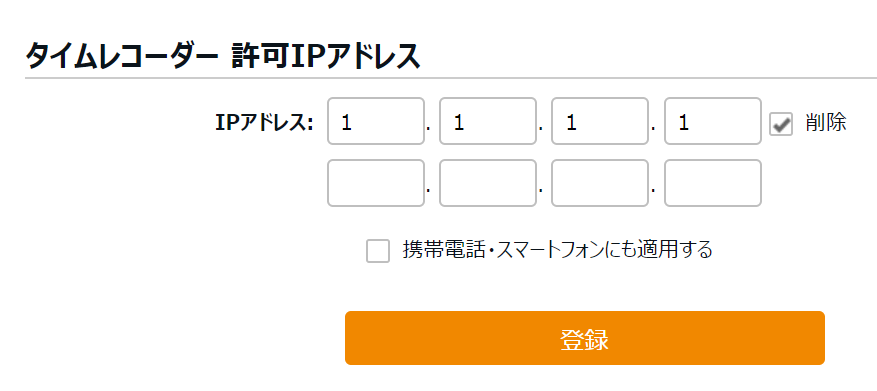Focus the fourth octet field of the filled row

pos(713,121)
